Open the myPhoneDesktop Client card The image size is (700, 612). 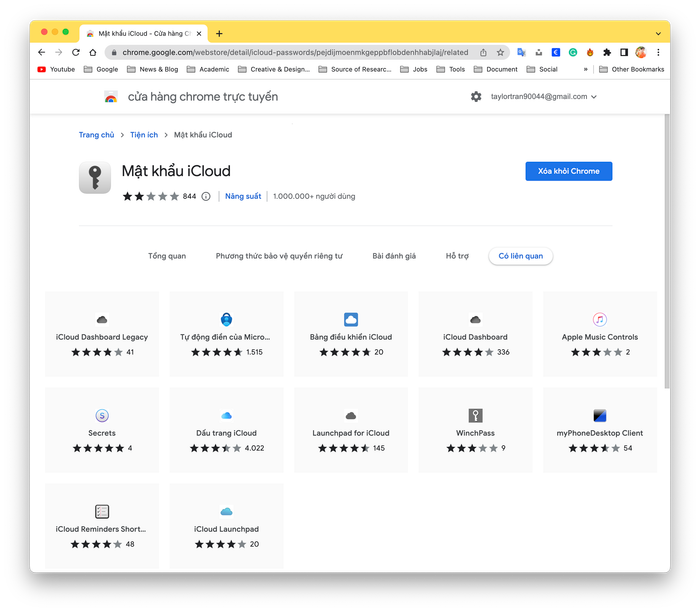tap(600, 430)
